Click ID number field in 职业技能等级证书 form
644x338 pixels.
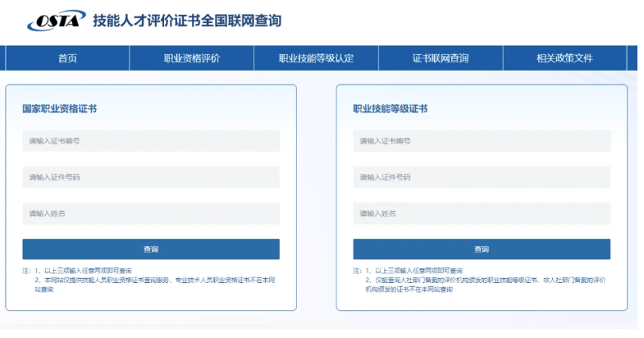pos(481,177)
